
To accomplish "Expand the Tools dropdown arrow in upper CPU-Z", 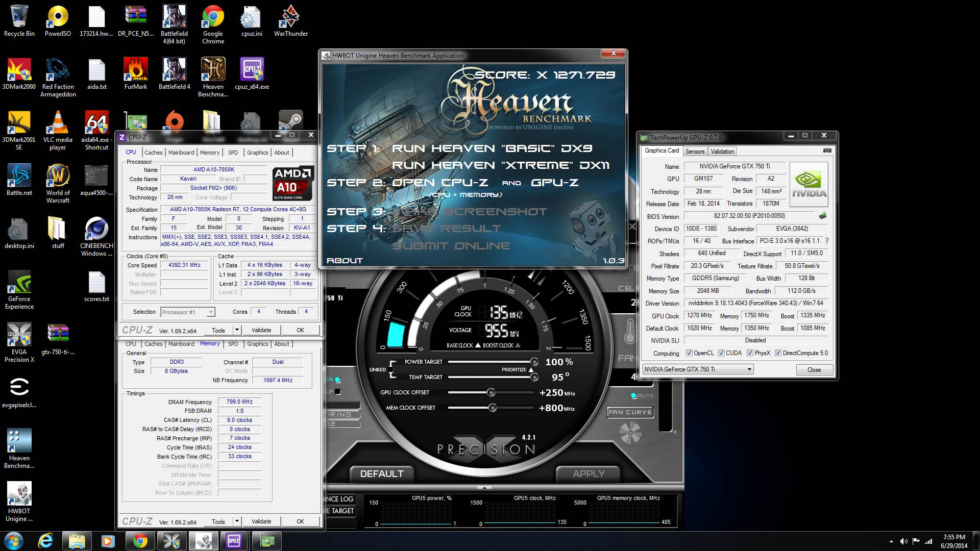I will tap(237, 330).
